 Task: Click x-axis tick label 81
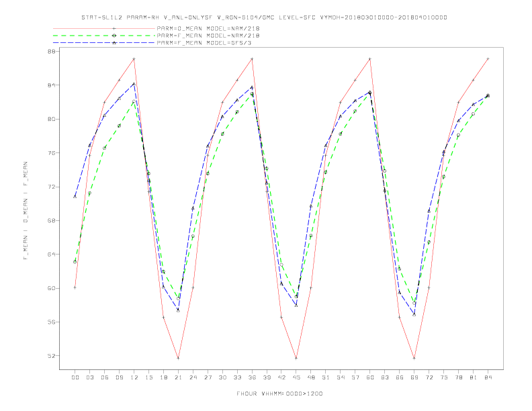pos(474,377)
